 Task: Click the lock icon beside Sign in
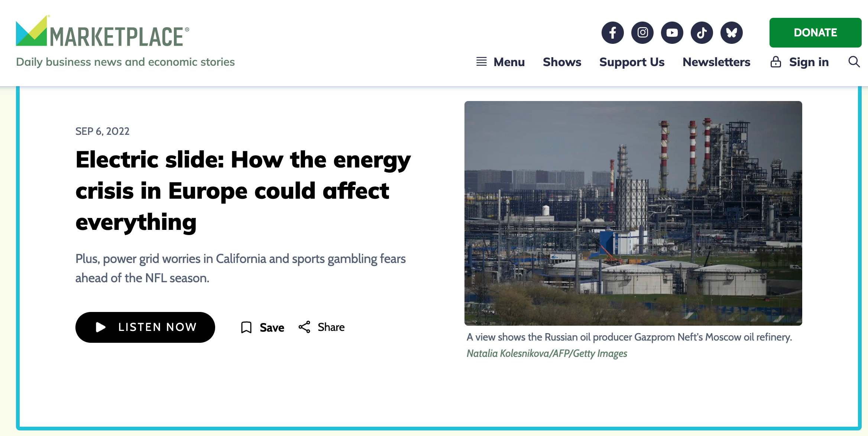pyautogui.click(x=775, y=62)
